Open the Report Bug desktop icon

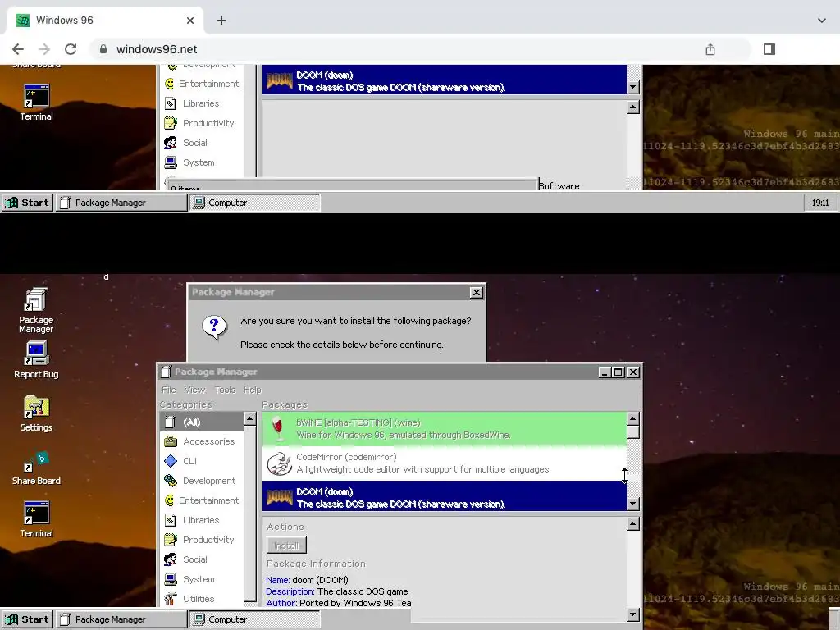36,360
